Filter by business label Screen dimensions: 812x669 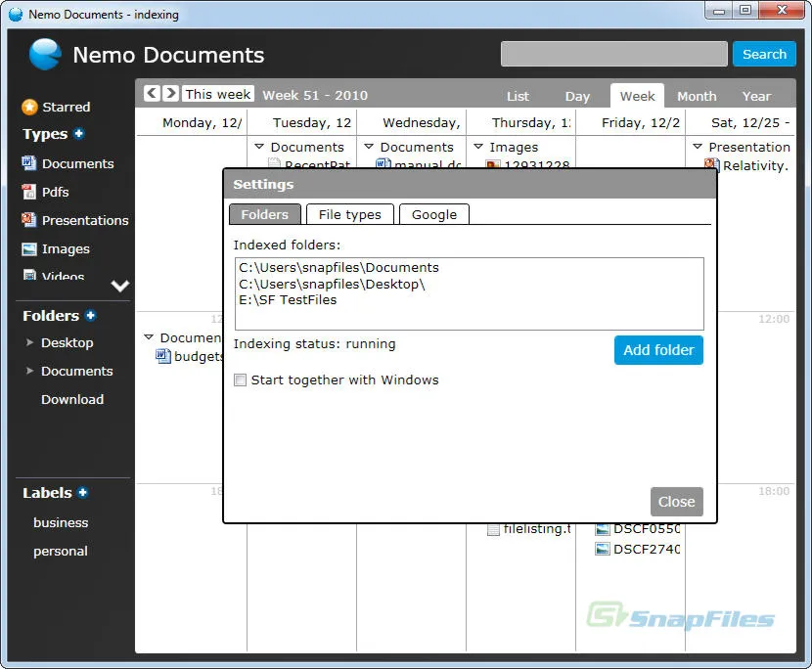click(61, 522)
